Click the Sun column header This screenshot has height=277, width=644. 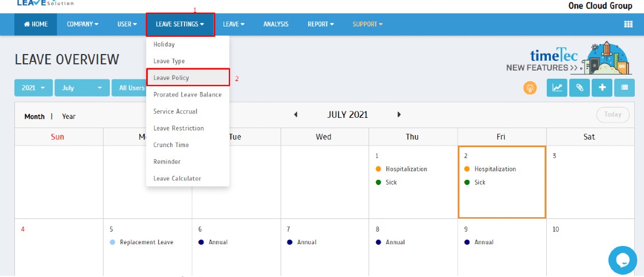coord(57,137)
